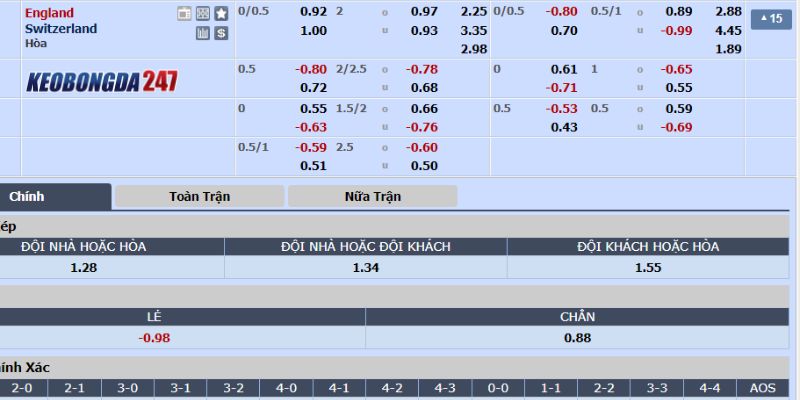The image size is (800, 400).
Task: Choose Chẵn even-goals odds 0.88
Action: point(578,338)
